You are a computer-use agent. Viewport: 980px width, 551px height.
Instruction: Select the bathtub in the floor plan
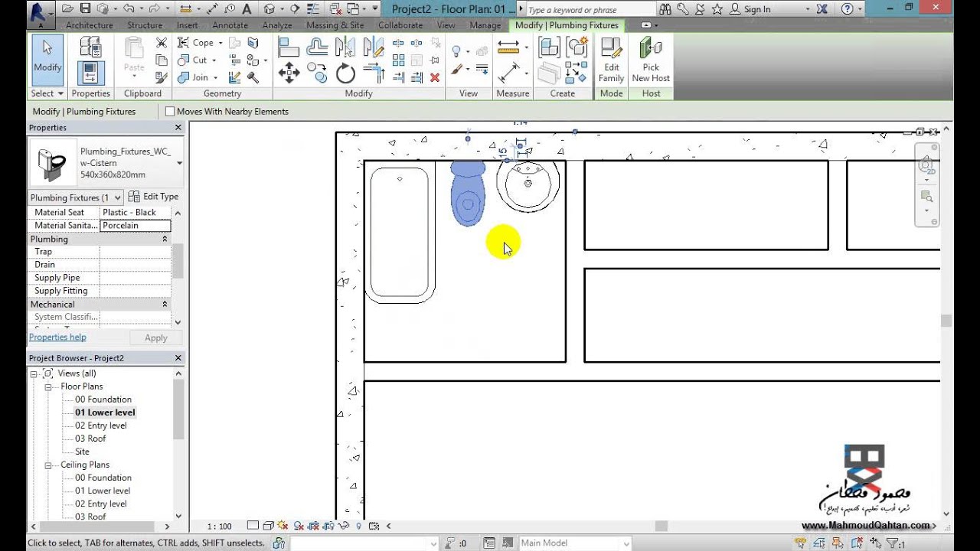click(399, 233)
